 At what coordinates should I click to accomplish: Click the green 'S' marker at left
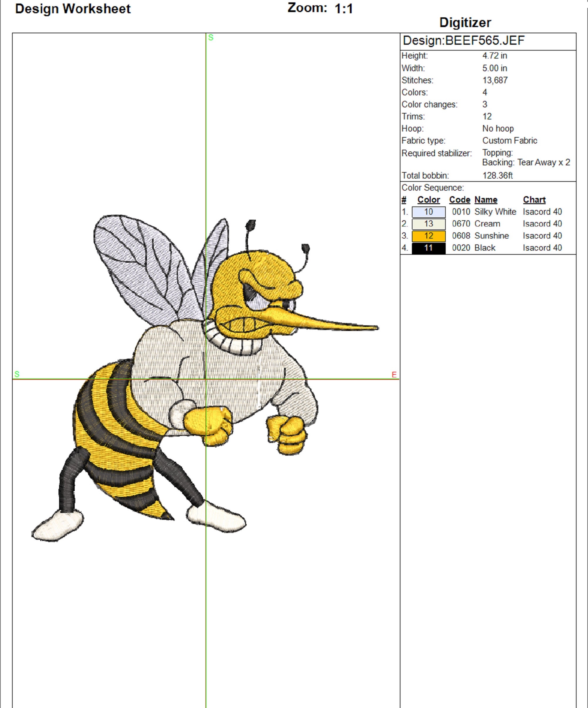tap(17, 374)
